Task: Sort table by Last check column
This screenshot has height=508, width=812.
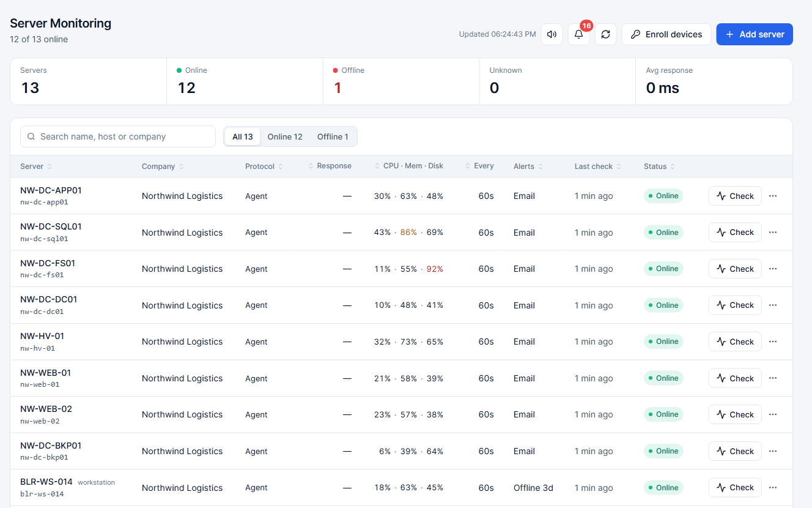Action: (x=598, y=166)
